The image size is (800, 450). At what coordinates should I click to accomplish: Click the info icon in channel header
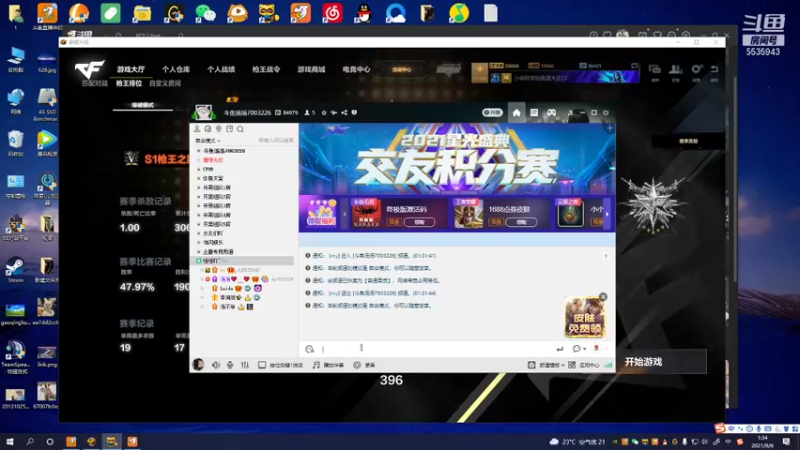pos(354,113)
